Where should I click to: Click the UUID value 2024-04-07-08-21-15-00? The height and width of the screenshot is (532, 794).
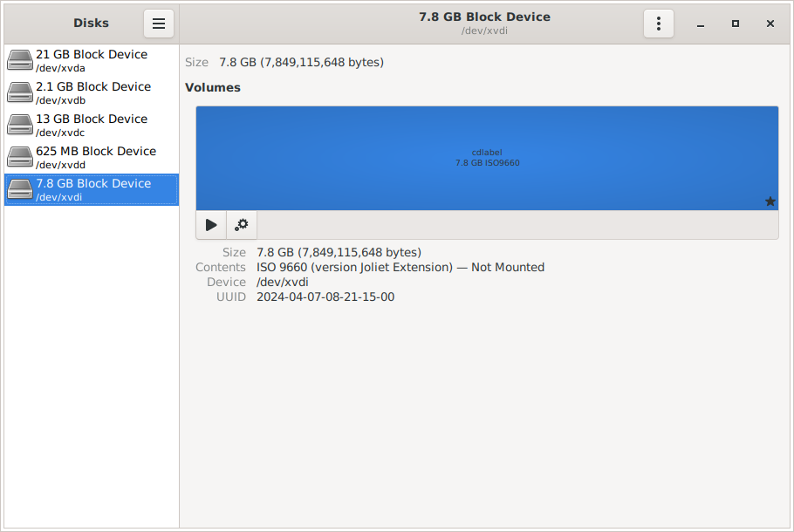pos(325,297)
